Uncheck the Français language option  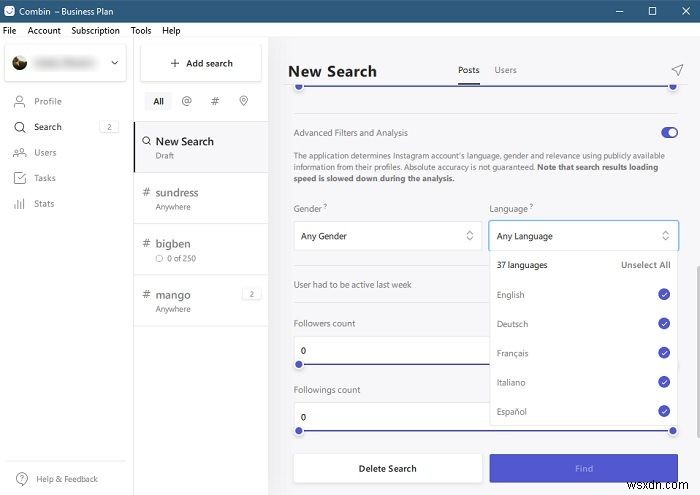[664, 353]
